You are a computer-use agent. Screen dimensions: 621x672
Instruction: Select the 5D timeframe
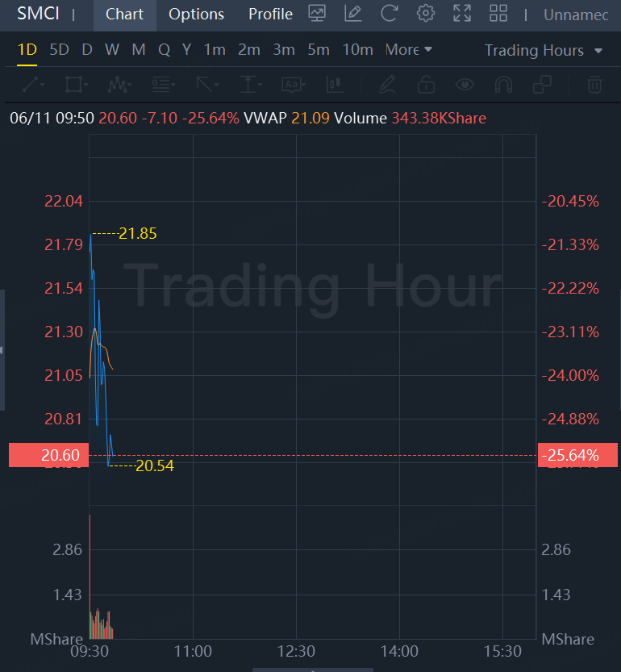(x=59, y=49)
